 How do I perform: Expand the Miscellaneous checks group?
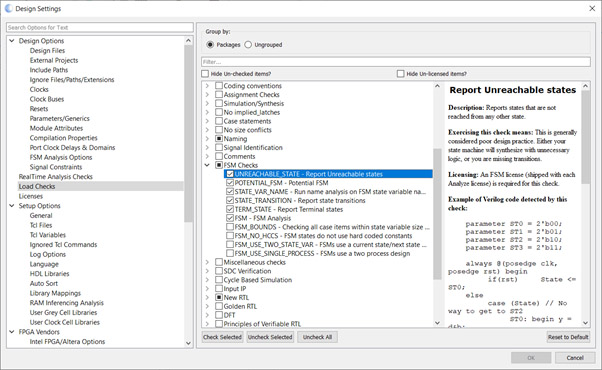pyautogui.click(x=207, y=262)
